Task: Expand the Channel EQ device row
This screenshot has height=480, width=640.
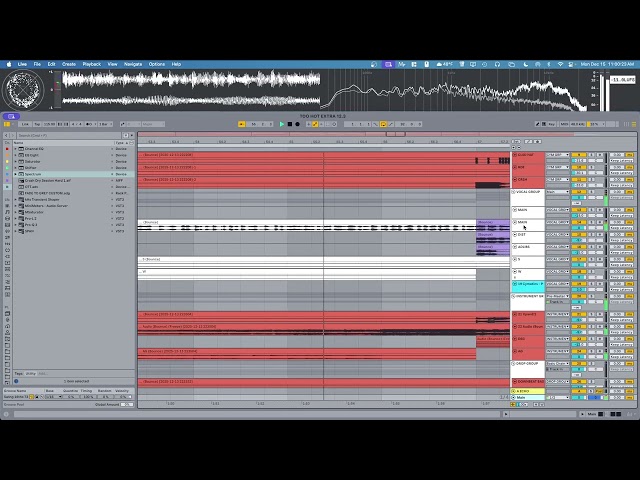Action: (x=16, y=149)
